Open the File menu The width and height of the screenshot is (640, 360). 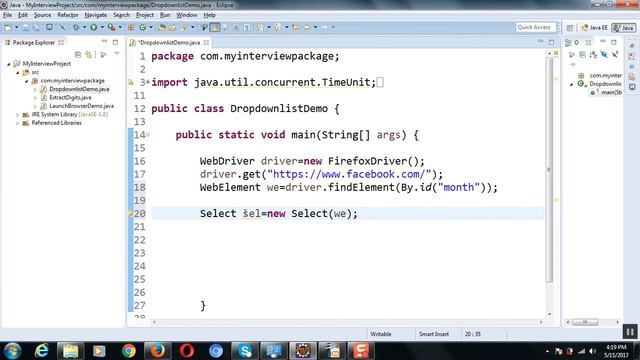pyautogui.click(x=7, y=15)
